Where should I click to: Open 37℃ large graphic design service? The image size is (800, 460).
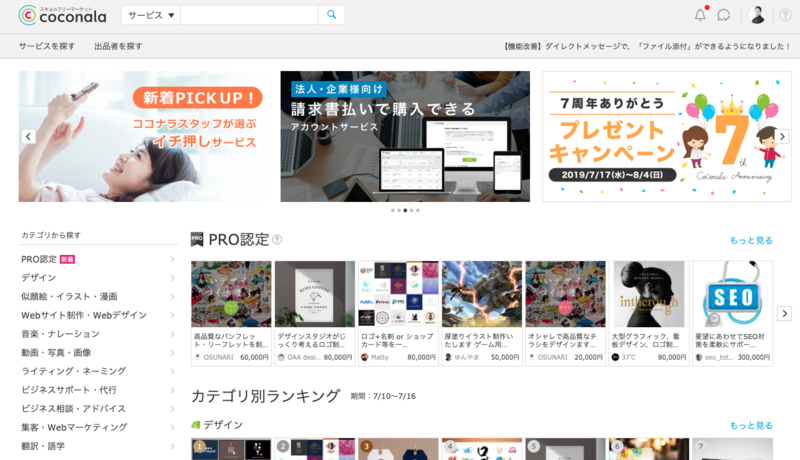click(x=649, y=313)
